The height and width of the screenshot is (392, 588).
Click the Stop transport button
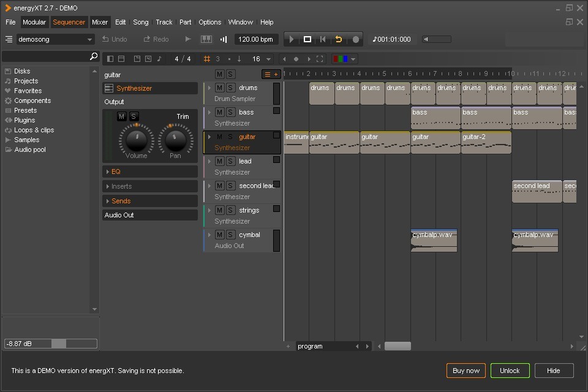tap(307, 39)
